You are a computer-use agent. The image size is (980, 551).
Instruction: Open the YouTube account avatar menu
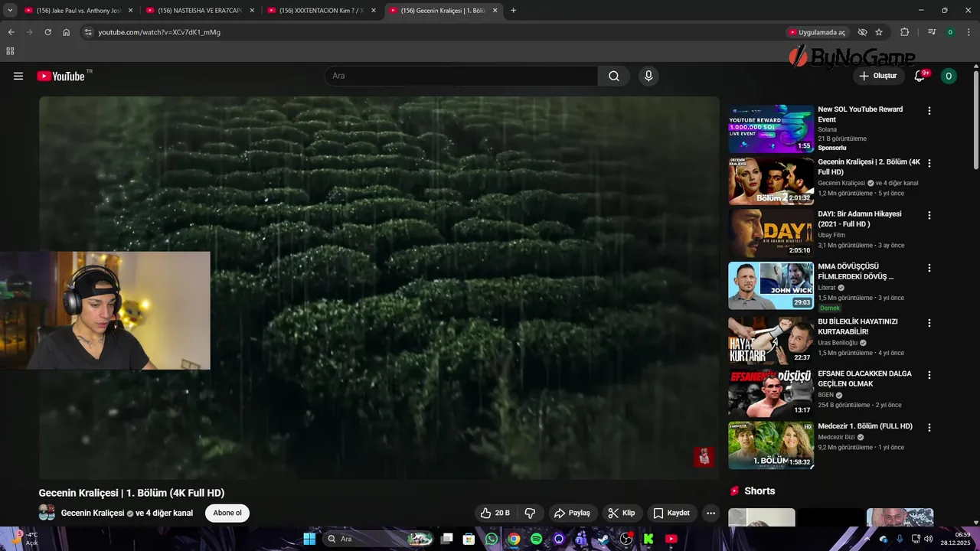(x=949, y=76)
